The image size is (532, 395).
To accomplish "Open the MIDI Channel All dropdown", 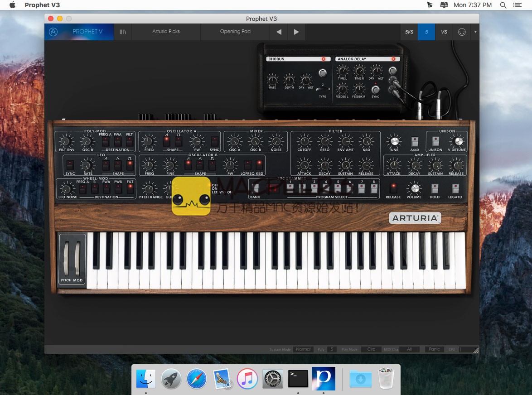I will 409,349.
